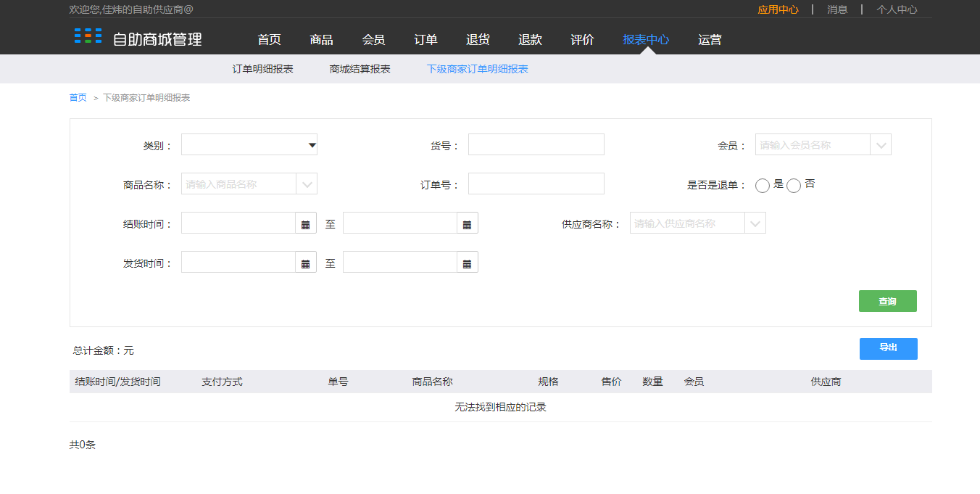The width and height of the screenshot is (980, 494).
Task: Click the green 查询 button
Action: coord(888,301)
